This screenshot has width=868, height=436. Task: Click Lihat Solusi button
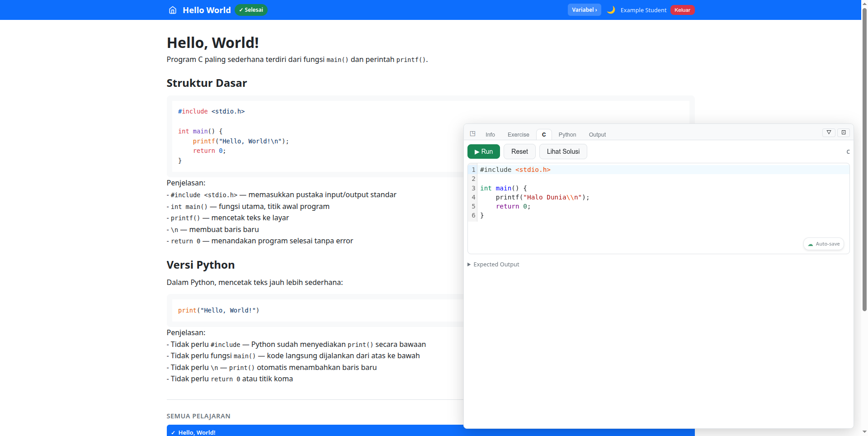click(x=563, y=152)
